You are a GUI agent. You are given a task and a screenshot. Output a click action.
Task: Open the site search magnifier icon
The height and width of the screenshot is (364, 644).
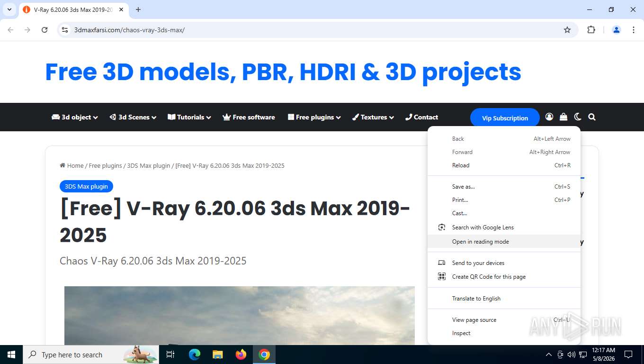tap(592, 117)
